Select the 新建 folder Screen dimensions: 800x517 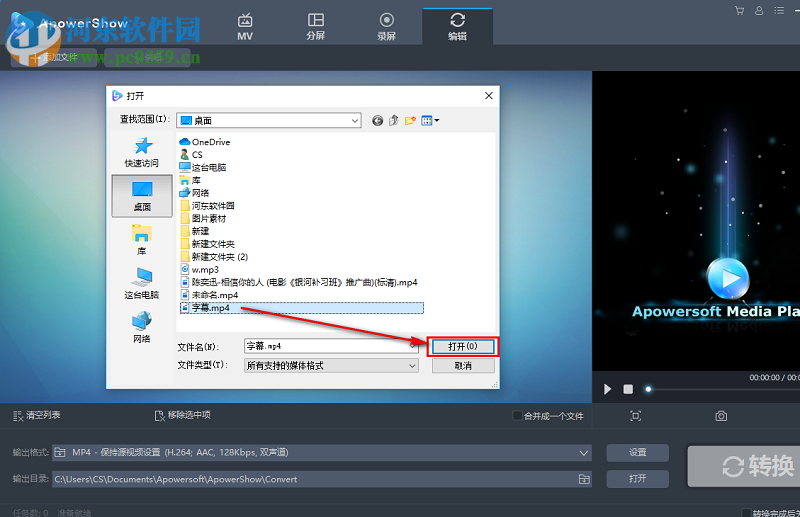point(194,231)
